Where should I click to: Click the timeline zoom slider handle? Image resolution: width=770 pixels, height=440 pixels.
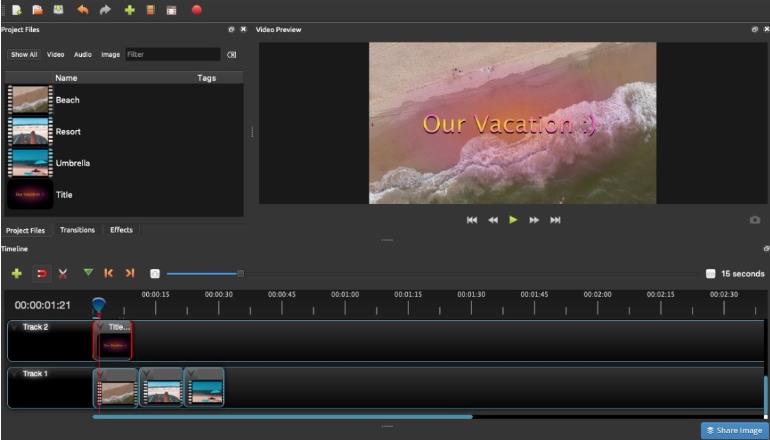(x=240, y=273)
